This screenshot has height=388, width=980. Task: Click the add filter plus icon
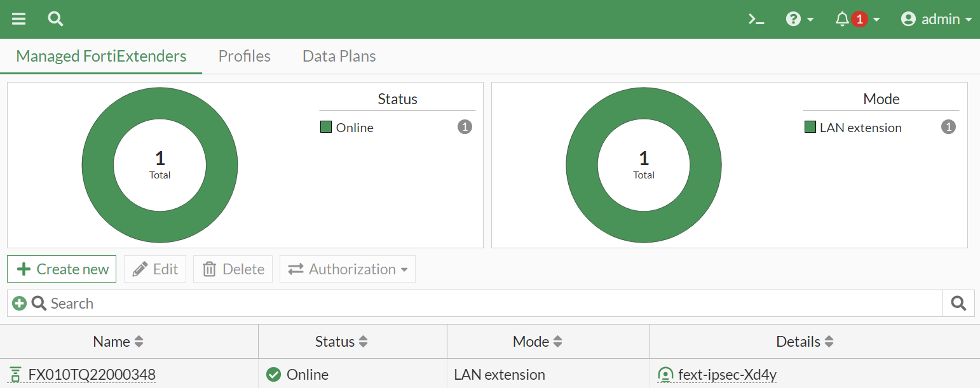coord(20,304)
